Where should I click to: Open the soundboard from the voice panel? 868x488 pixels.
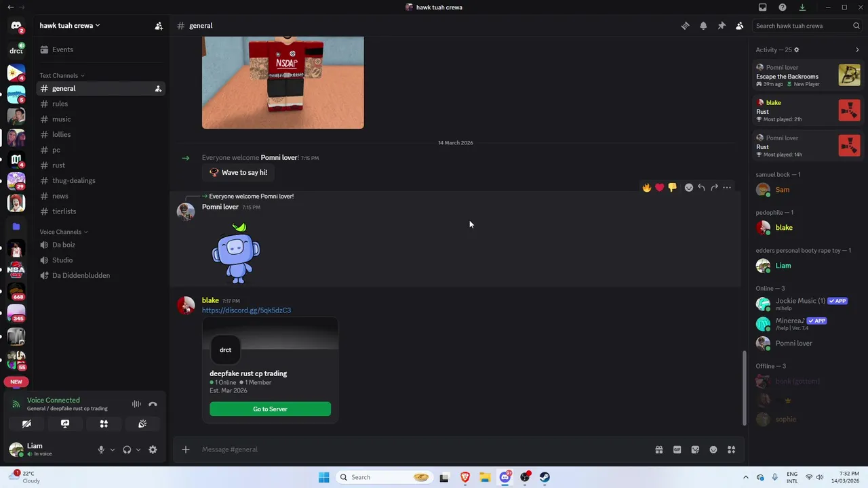coord(142,424)
